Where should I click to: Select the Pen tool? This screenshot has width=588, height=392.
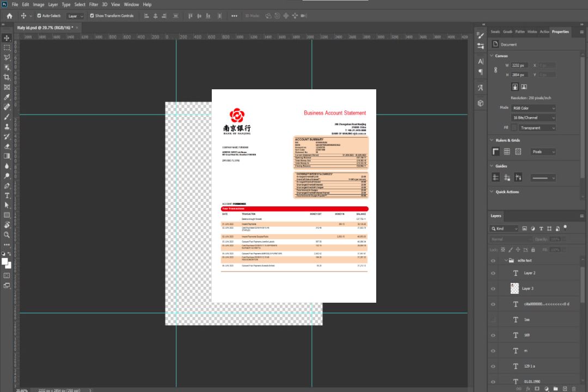click(x=7, y=186)
